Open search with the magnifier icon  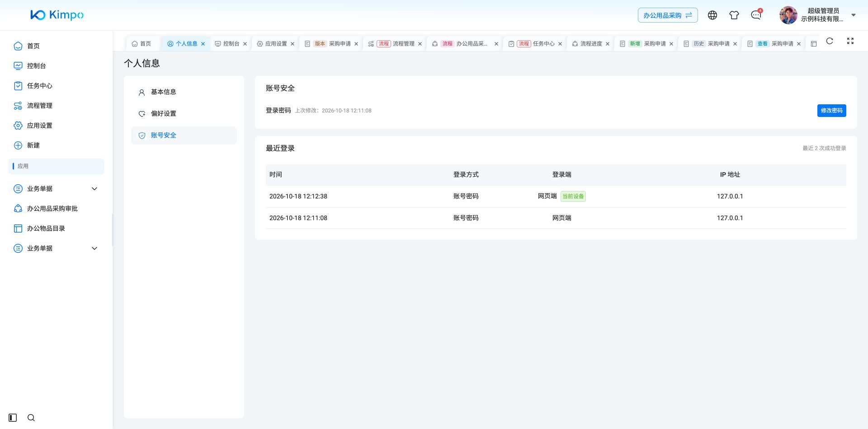coord(31,418)
